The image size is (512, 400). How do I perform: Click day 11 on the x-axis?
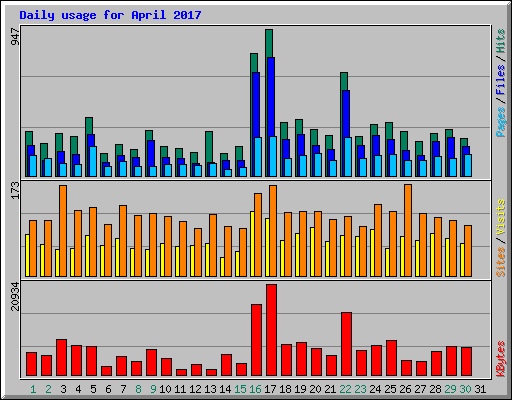180,389
